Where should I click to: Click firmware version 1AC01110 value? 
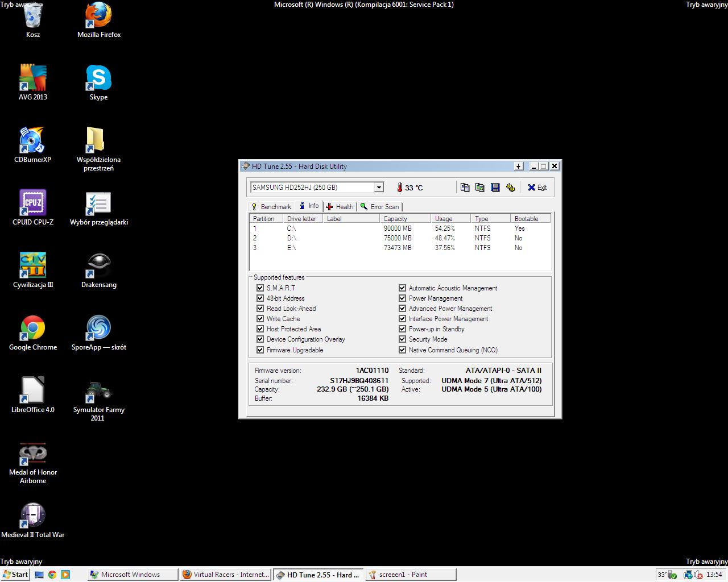372,371
